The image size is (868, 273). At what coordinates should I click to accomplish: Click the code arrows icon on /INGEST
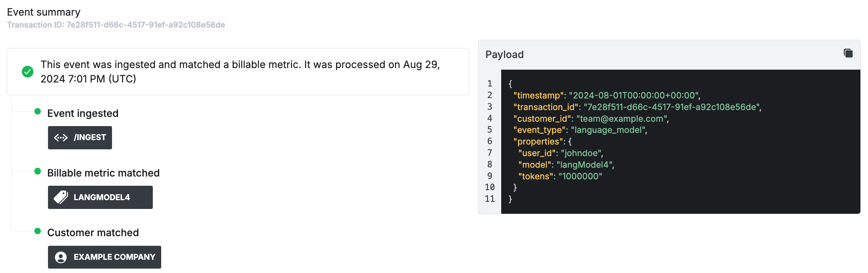click(x=61, y=138)
